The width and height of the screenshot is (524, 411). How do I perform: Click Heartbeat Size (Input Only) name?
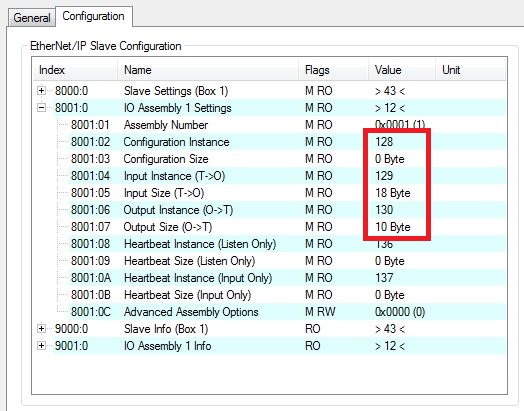pyautogui.click(x=187, y=295)
